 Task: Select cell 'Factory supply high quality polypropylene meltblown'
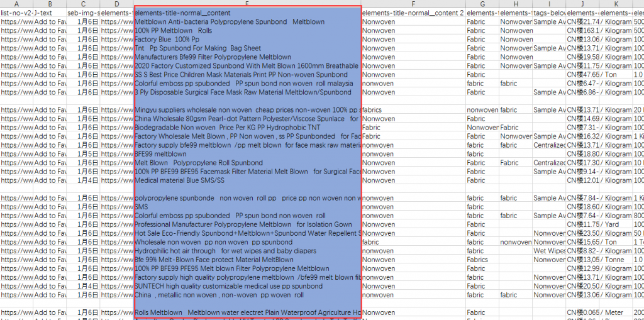248,278
